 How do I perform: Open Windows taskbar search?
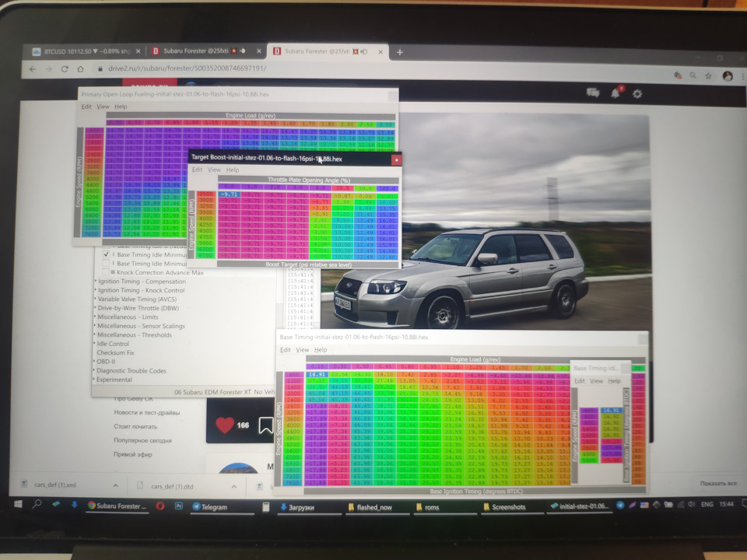(x=37, y=504)
